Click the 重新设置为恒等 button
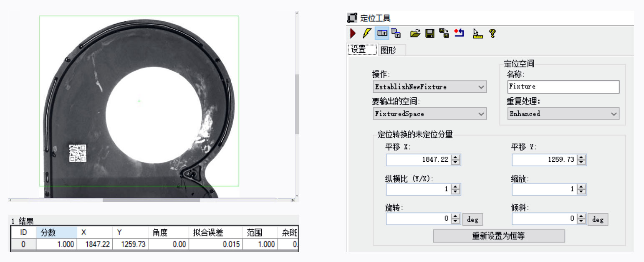The height and width of the screenshot is (262, 644). [498, 236]
